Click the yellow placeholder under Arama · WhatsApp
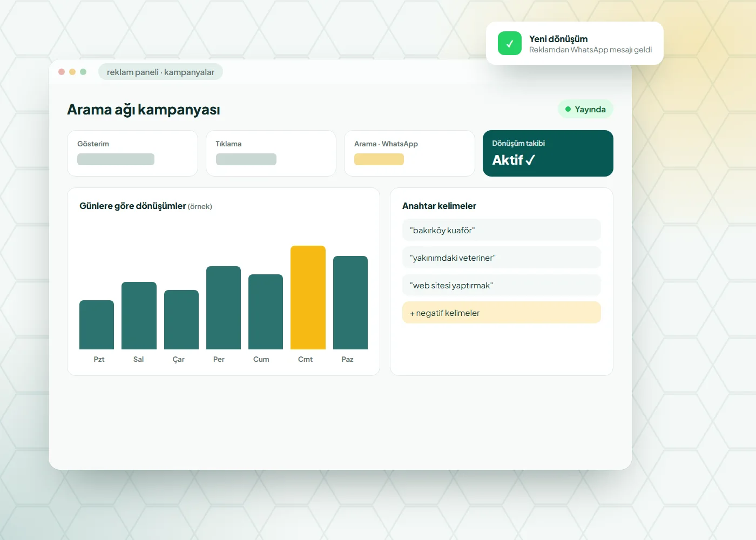This screenshot has width=756, height=540. [379, 159]
